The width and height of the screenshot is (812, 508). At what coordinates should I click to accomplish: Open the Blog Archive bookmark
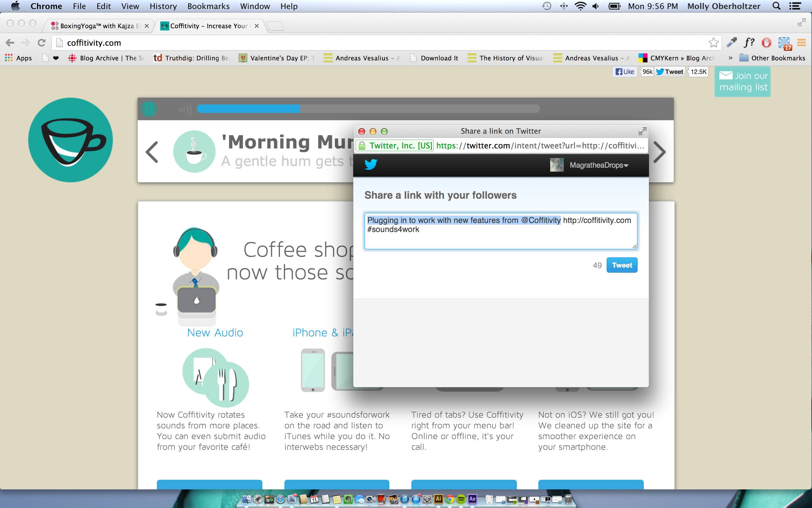coord(106,58)
